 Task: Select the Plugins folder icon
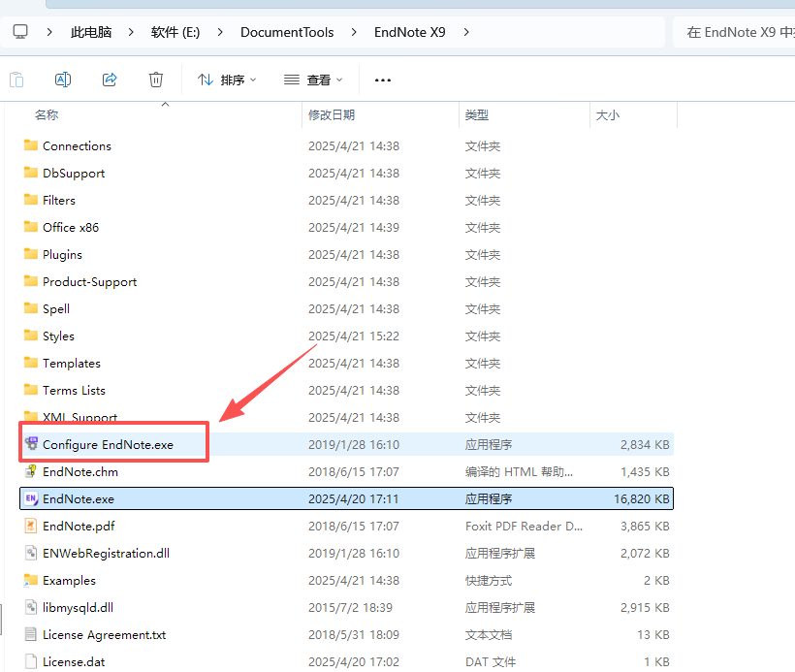pyautogui.click(x=31, y=254)
